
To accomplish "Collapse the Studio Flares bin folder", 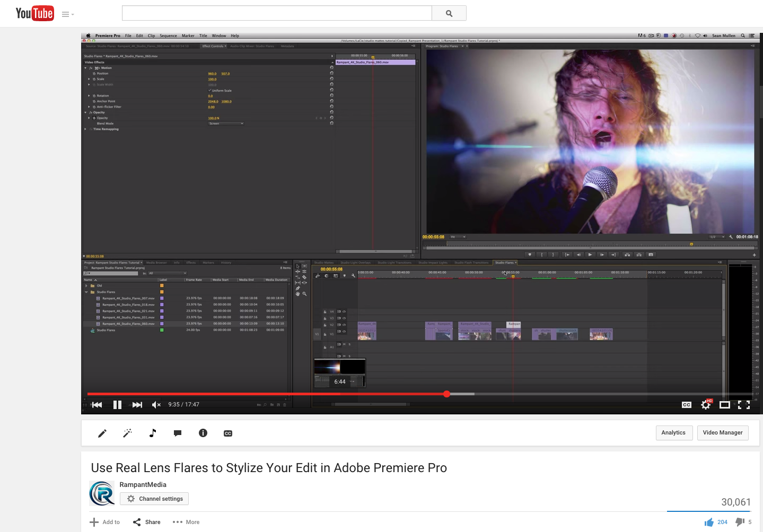I will click(x=86, y=292).
